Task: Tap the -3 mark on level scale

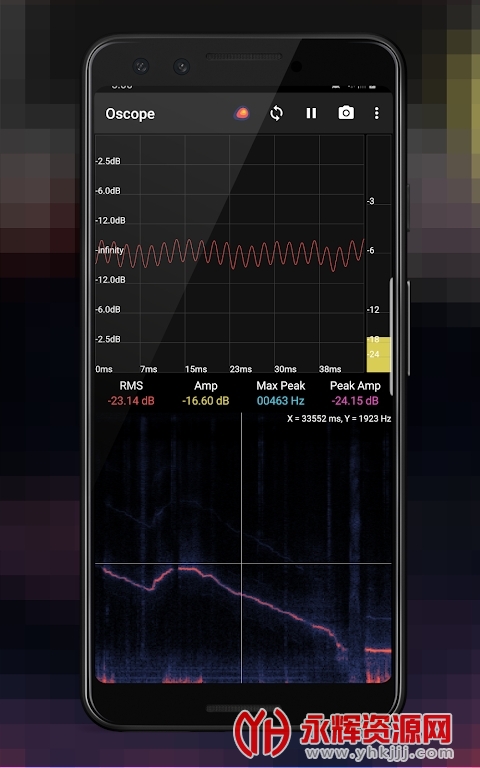Action: (x=370, y=201)
